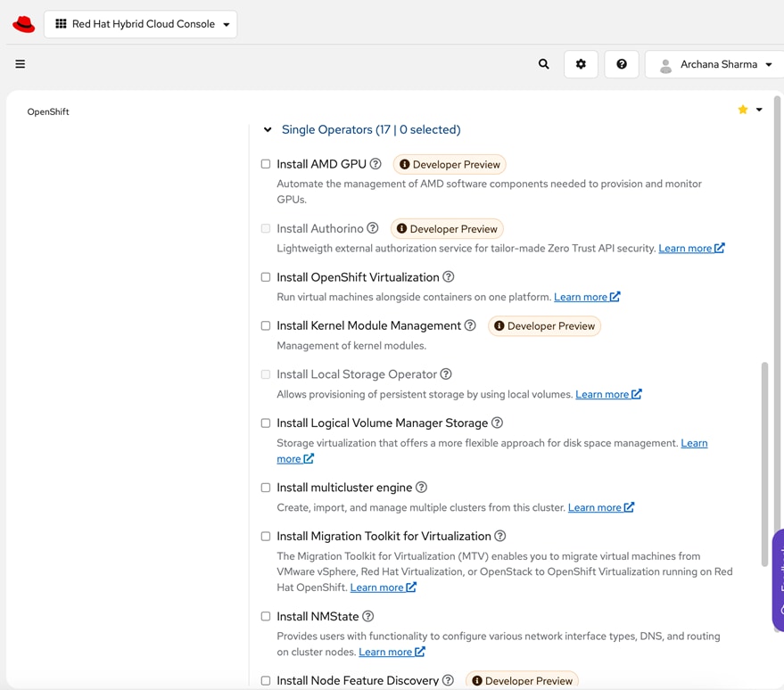Show help tooltip for Install AMD GPU
This screenshot has height=690, width=784.
coord(375,164)
